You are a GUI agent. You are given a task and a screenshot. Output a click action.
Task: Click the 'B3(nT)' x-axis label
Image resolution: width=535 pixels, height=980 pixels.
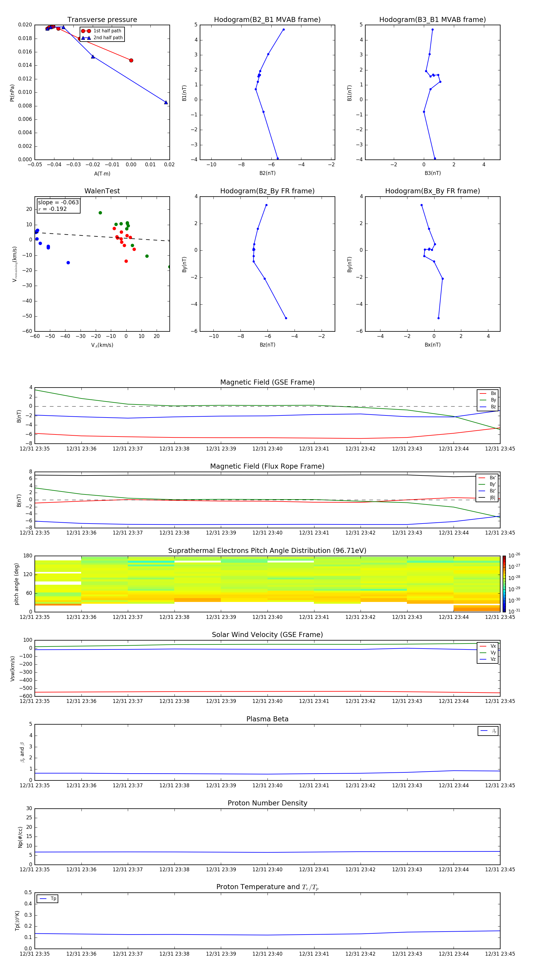coord(432,173)
